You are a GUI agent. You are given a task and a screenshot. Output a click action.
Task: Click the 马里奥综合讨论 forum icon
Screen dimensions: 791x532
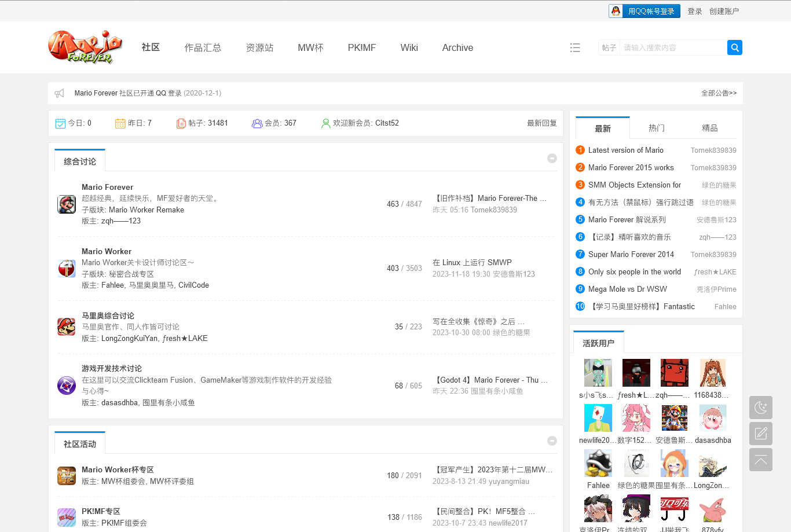pyautogui.click(x=67, y=326)
